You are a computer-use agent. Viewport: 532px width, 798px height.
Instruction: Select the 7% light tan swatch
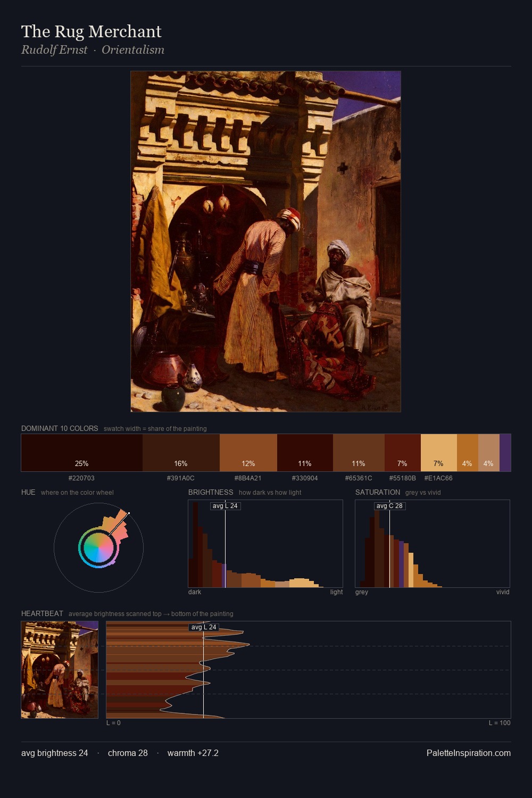[439, 453]
